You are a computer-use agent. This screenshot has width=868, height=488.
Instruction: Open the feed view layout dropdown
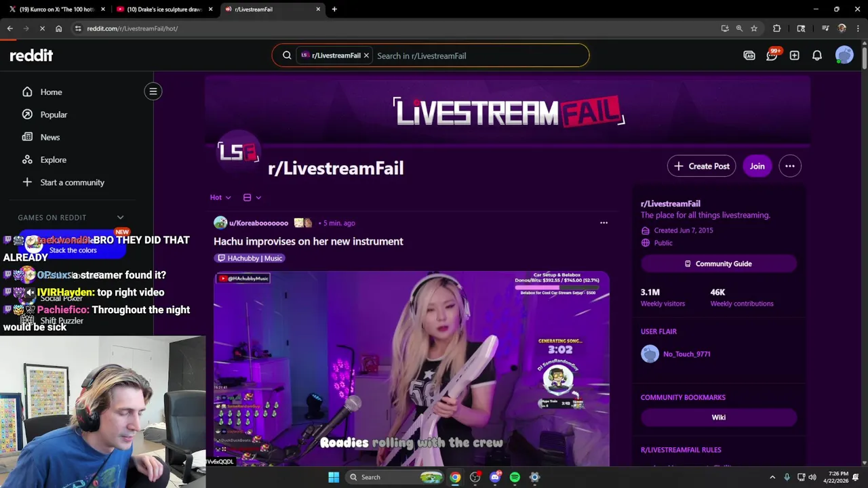pyautogui.click(x=252, y=197)
